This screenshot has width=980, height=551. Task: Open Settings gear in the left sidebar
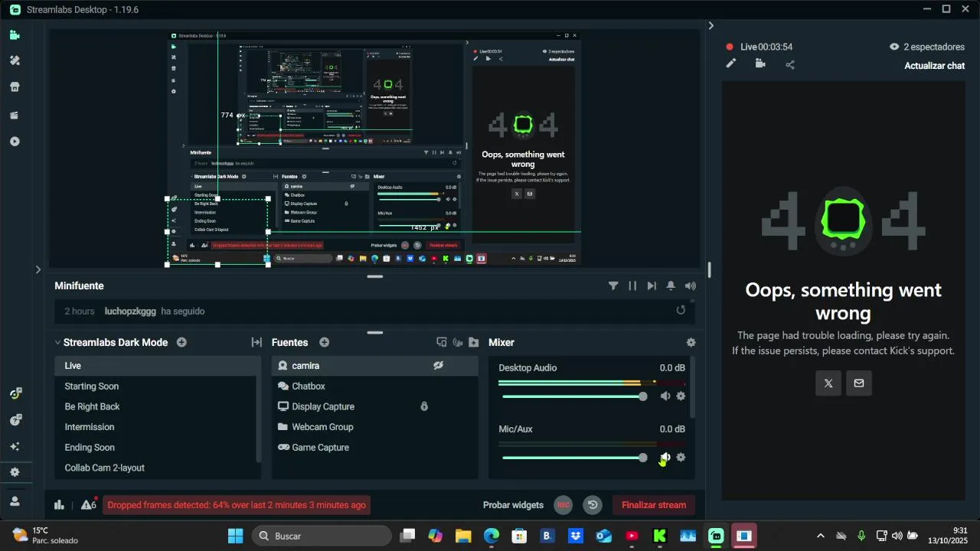pos(15,472)
